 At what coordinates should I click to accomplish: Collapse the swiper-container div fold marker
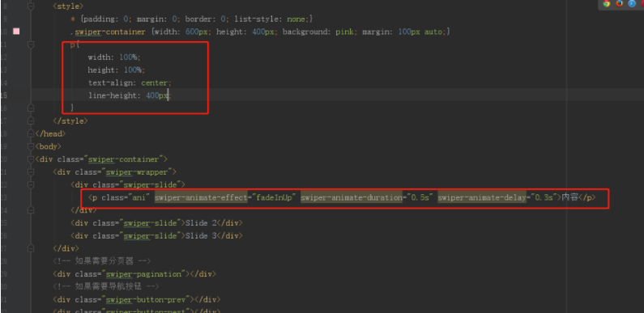(31, 159)
